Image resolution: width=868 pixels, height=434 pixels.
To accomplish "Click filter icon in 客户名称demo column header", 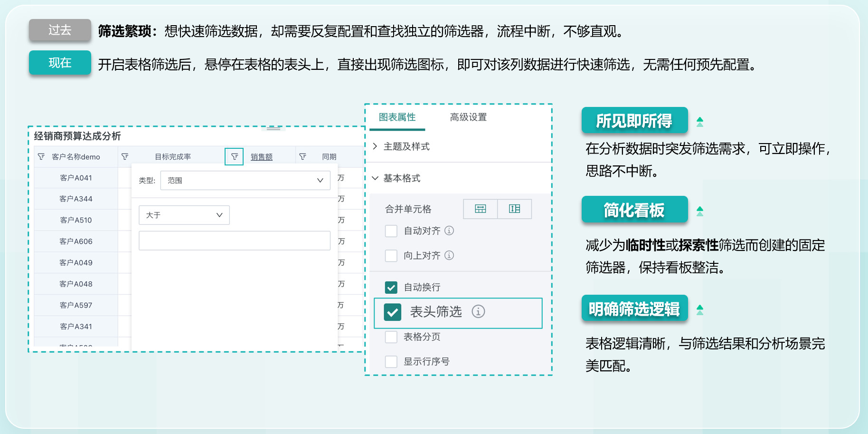I will click(x=41, y=156).
